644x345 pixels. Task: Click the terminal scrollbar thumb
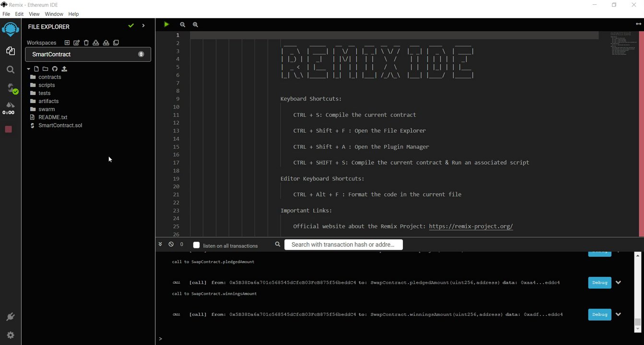[x=637, y=322]
